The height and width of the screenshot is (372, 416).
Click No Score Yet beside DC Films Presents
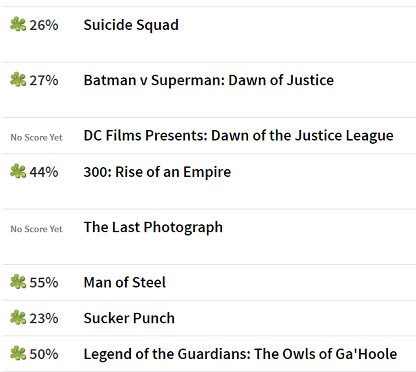point(36,137)
